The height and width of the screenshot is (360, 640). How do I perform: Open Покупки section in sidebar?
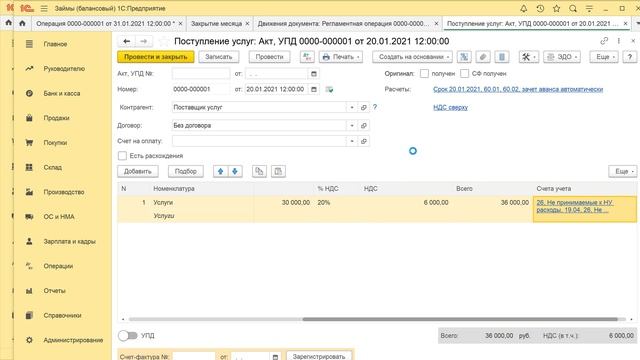click(x=55, y=142)
